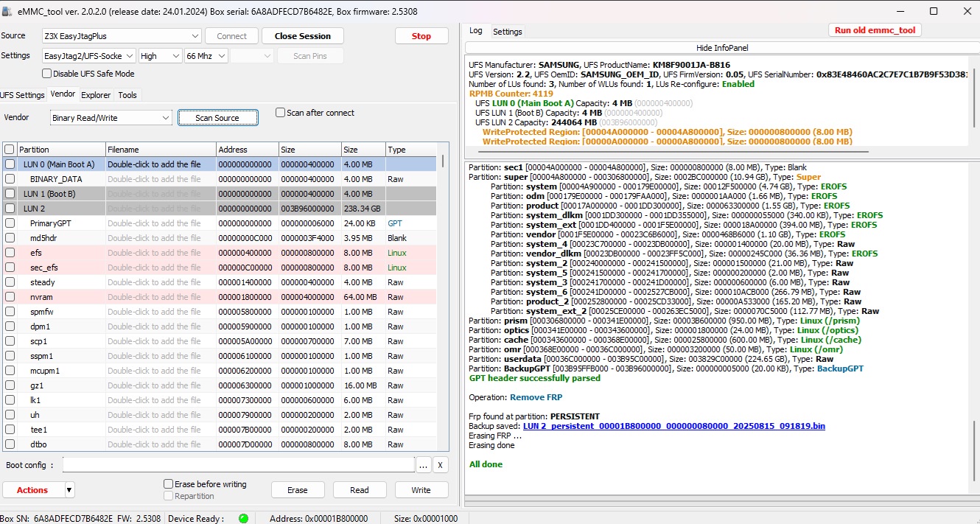The height and width of the screenshot is (524, 980).
Task: Check the Erase before writing option
Action: point(169,484)
